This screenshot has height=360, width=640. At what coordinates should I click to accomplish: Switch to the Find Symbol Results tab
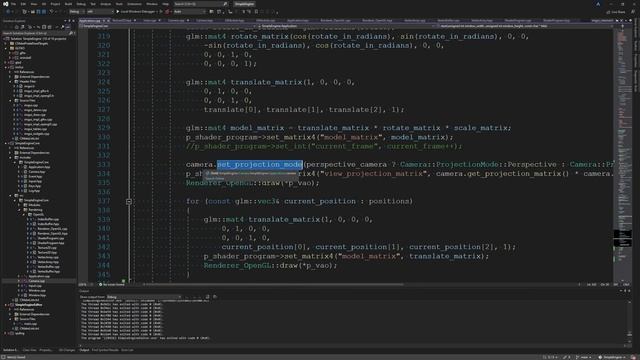pos(105,350)
